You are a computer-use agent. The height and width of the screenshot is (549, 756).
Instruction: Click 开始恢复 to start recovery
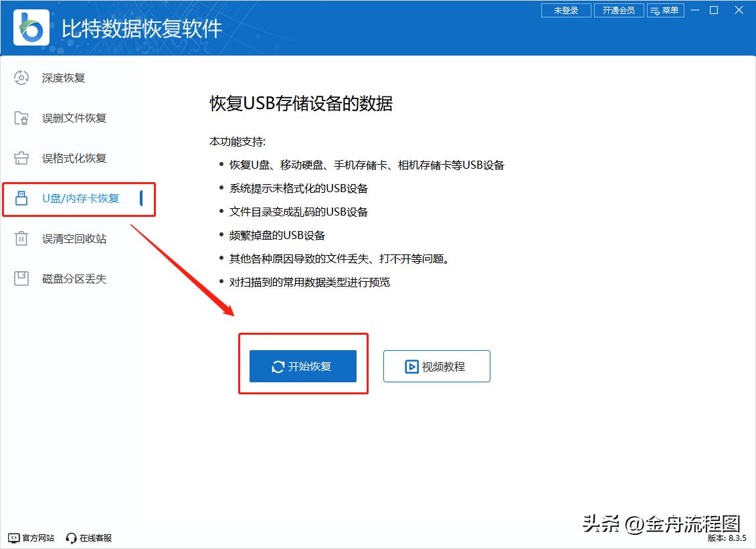302,366
